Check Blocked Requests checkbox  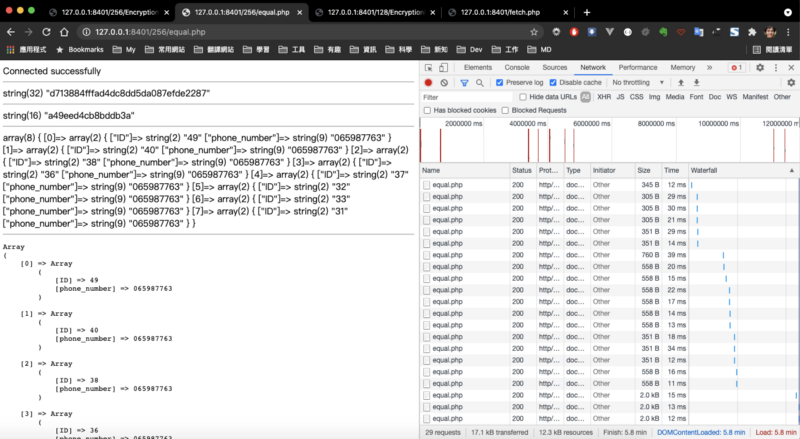tap(505, 110)
